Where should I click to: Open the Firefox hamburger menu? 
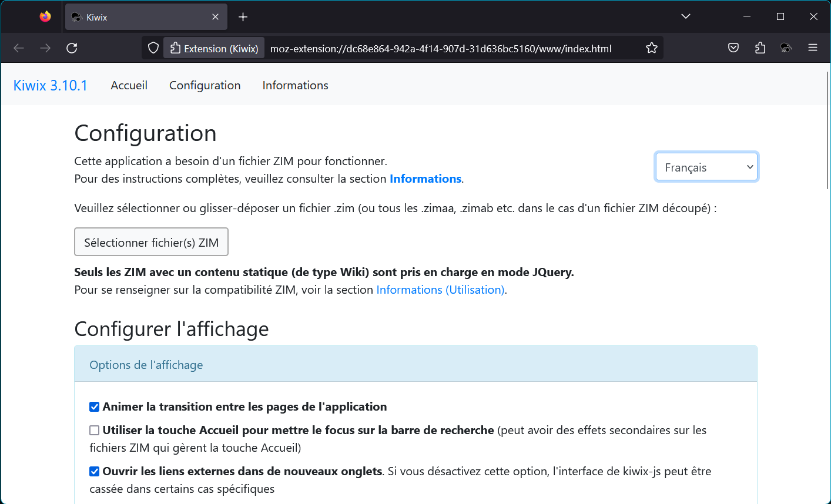pyautogui.click(x=813, y=48)
